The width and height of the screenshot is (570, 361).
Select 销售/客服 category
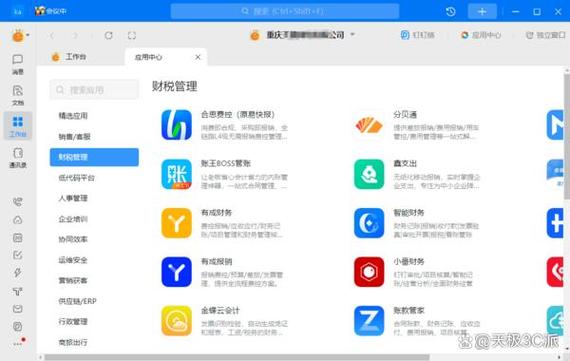tap(75, 137)
